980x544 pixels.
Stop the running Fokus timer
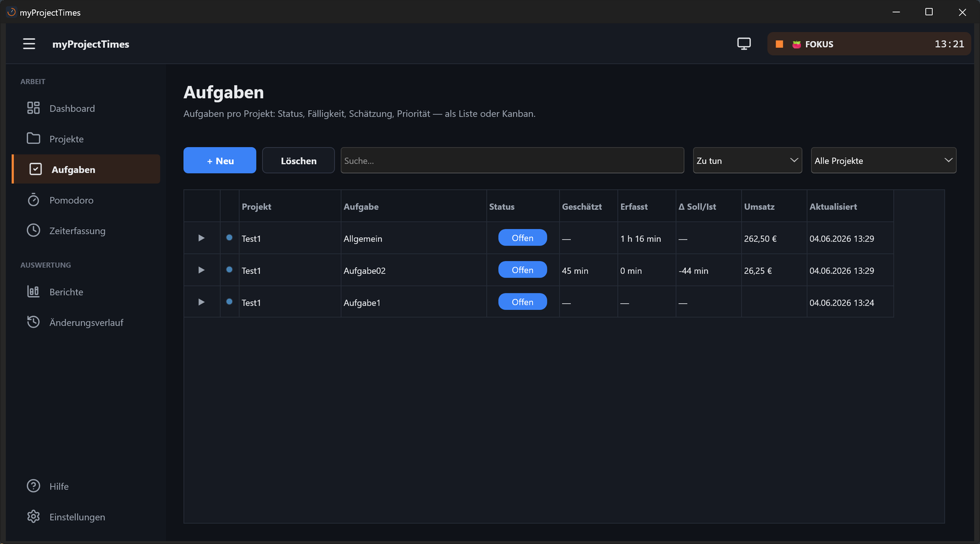click(x=779, y=44)
